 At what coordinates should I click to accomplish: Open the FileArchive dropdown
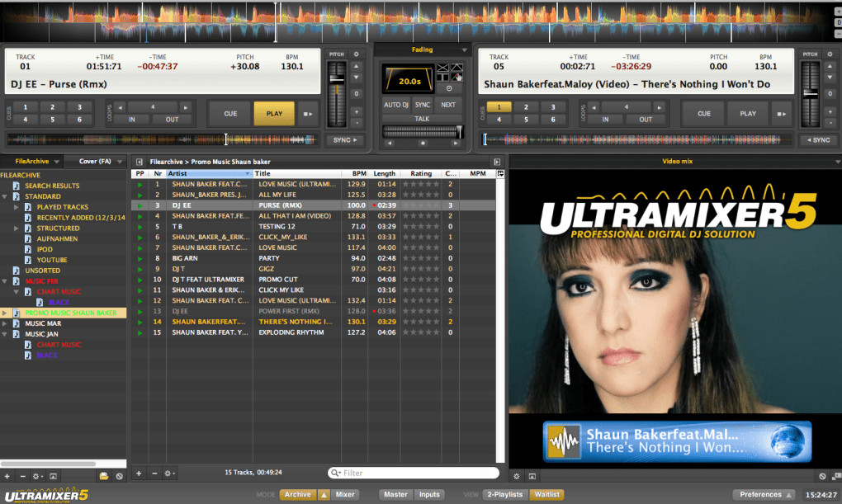(56, 162)
